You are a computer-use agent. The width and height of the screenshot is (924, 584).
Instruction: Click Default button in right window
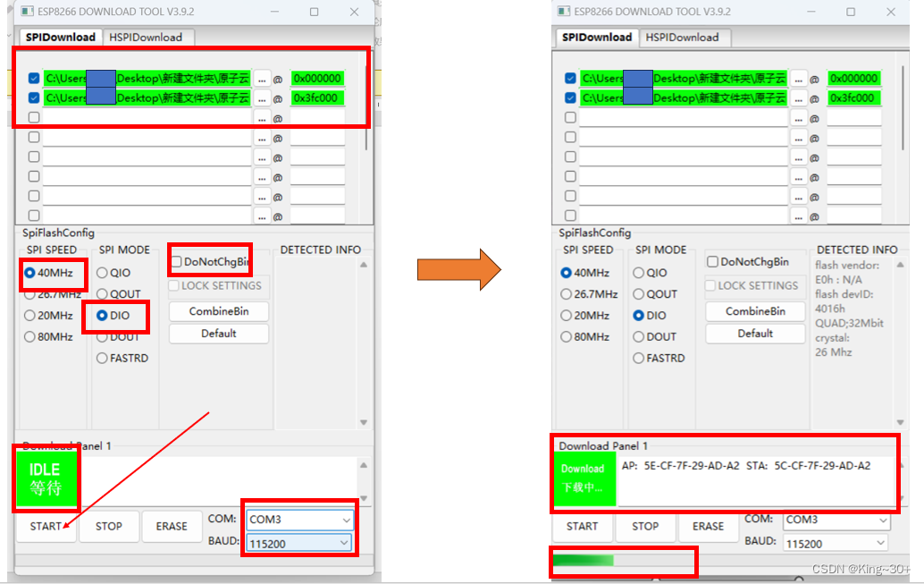755,334
